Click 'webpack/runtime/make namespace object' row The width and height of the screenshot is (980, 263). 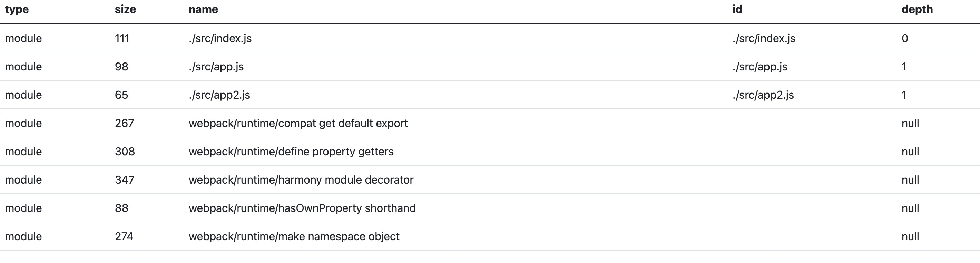coord(490,236)
